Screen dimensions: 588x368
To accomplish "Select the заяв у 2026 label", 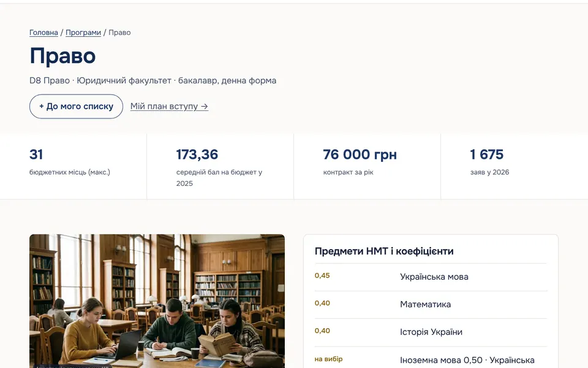I will [x=490, y=172].
